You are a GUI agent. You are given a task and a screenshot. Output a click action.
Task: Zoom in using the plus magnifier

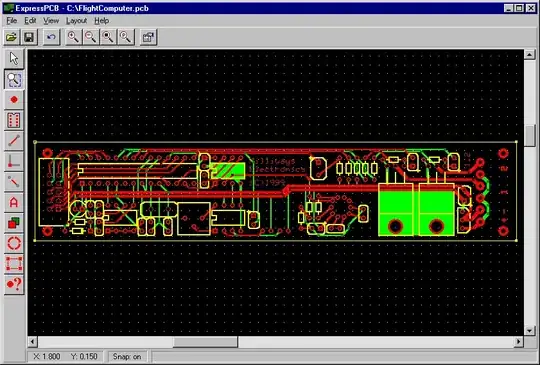pyautogui.click(x=73, y=37)
